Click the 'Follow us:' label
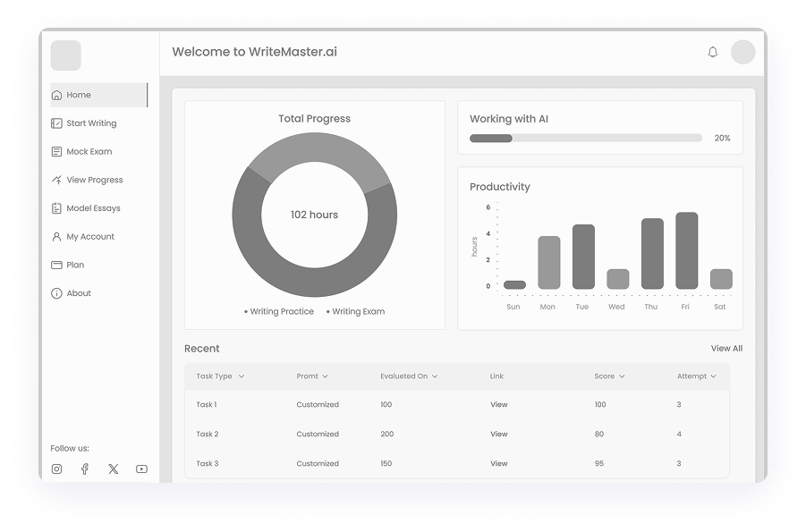The width and height of the screenshot is (806, 532). click(x=70, y=448)
